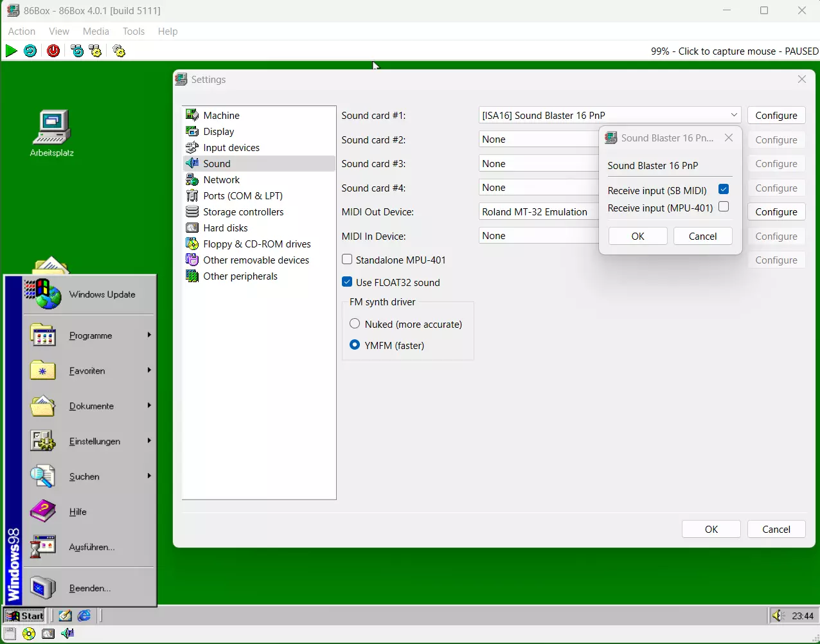
Task: Choose Beenden... in the Start menu
Action: coord(90,588)
